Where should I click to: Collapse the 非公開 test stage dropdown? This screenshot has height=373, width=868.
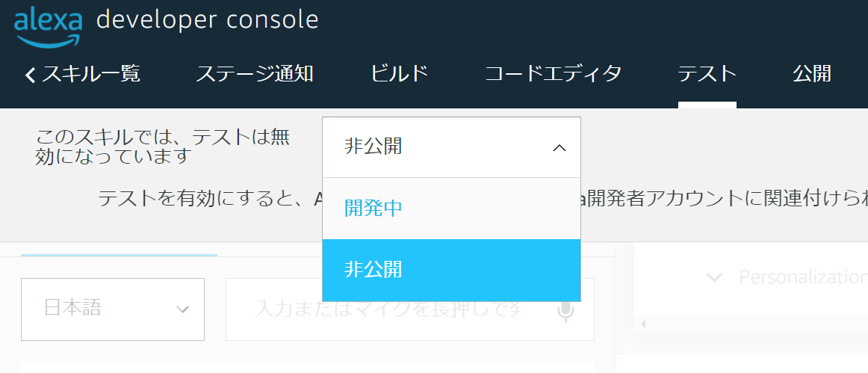tap(451, 147)
